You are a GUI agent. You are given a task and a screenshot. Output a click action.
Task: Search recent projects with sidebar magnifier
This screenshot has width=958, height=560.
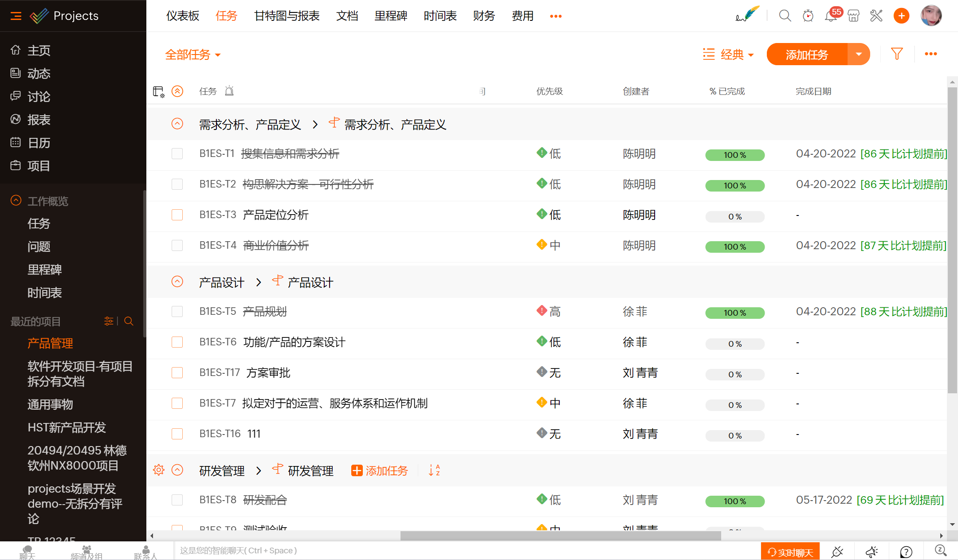(129, 321)
